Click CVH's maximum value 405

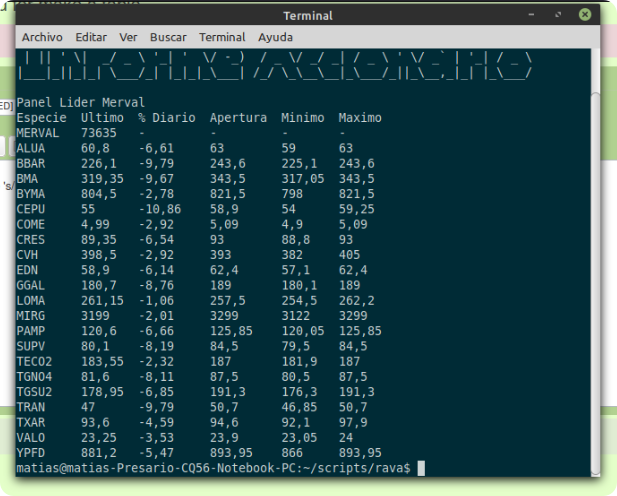[x=349, y=255]
